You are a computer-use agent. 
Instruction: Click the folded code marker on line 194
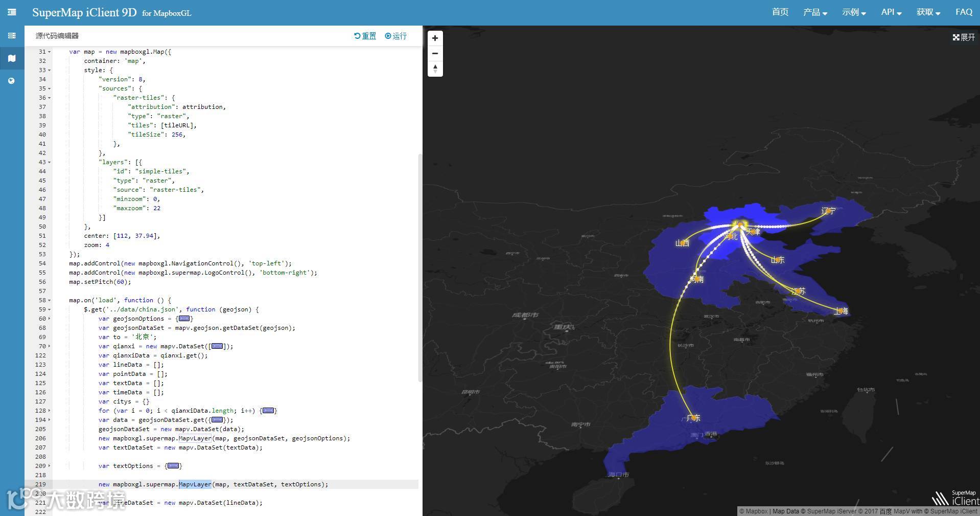217,420
